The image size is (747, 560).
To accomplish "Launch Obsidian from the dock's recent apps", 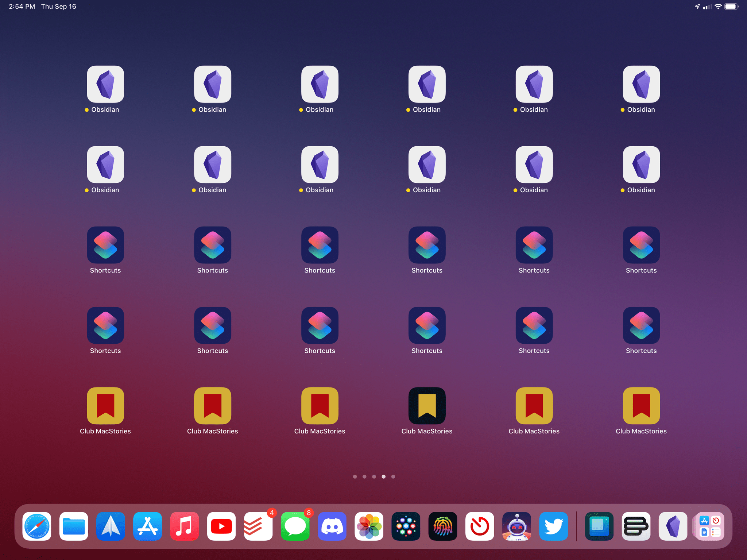I will [673, 526].
